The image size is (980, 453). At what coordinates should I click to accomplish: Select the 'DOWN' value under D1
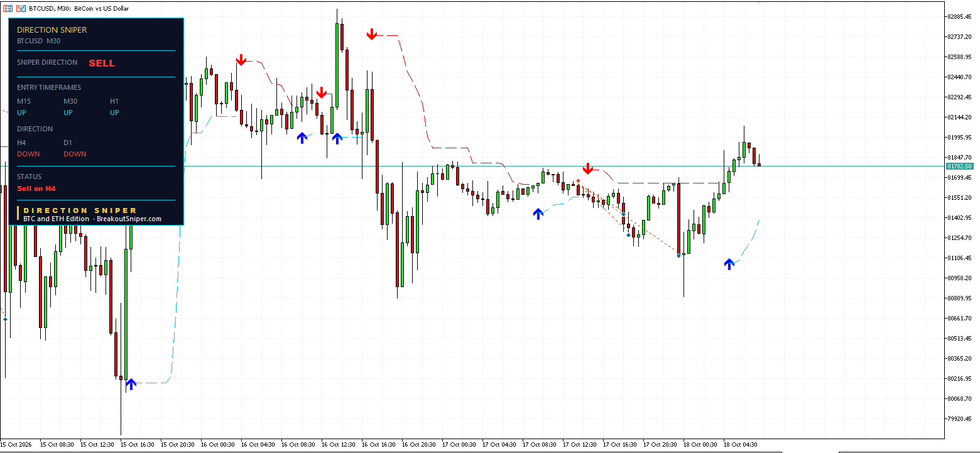[75, 154]
